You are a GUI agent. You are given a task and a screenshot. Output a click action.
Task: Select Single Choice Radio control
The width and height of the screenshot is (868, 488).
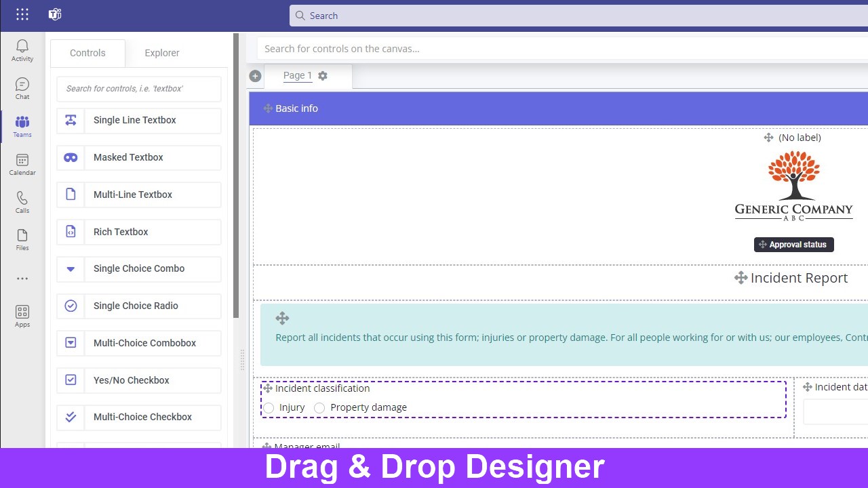(x=139, y=306)
